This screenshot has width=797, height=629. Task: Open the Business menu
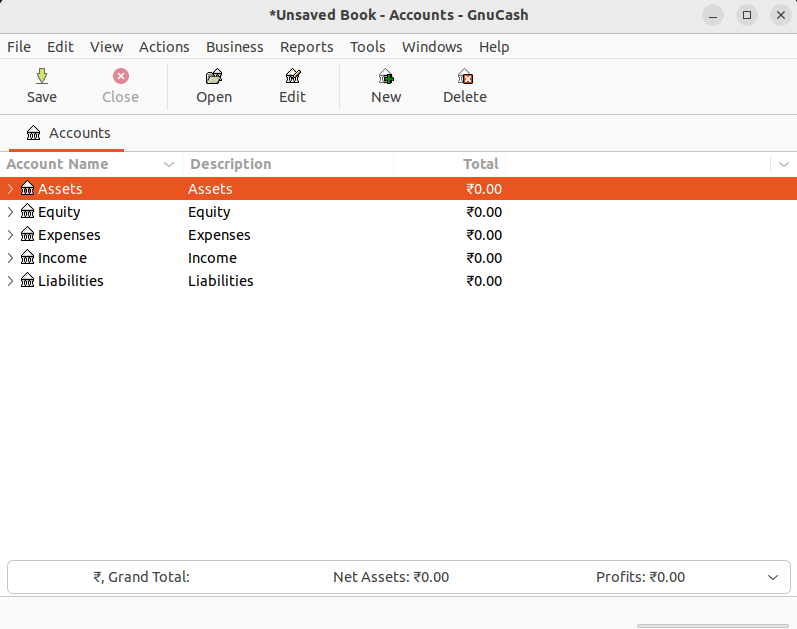coord(234,47)
